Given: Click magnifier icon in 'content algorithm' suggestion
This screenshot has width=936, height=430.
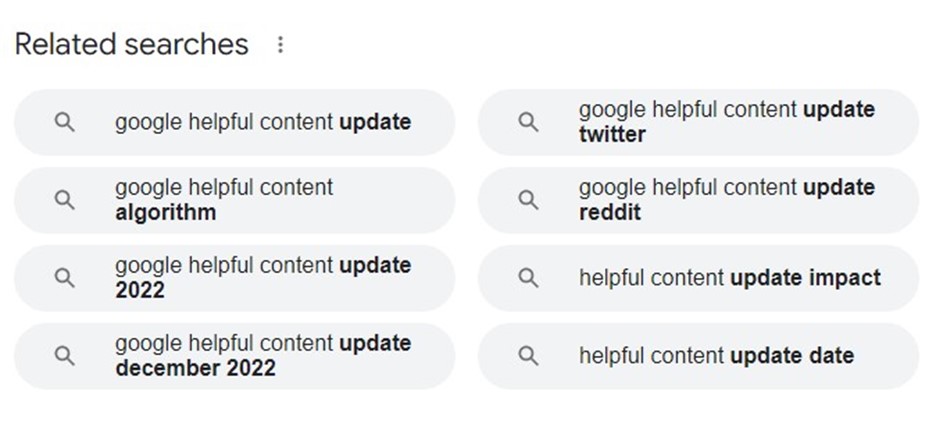Looking at the screenshot, I should coord(64,200).
